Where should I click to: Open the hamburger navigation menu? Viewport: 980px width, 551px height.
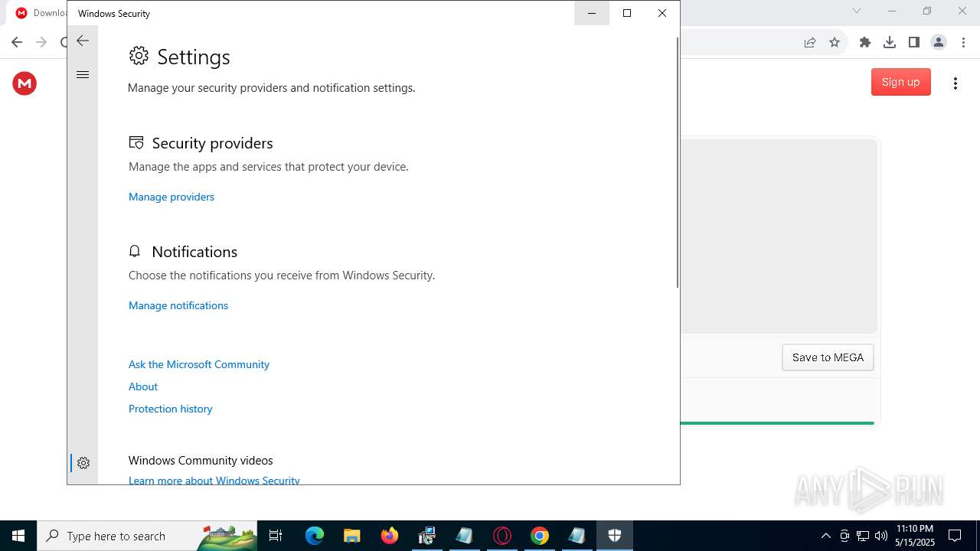[x=83, y=75]
